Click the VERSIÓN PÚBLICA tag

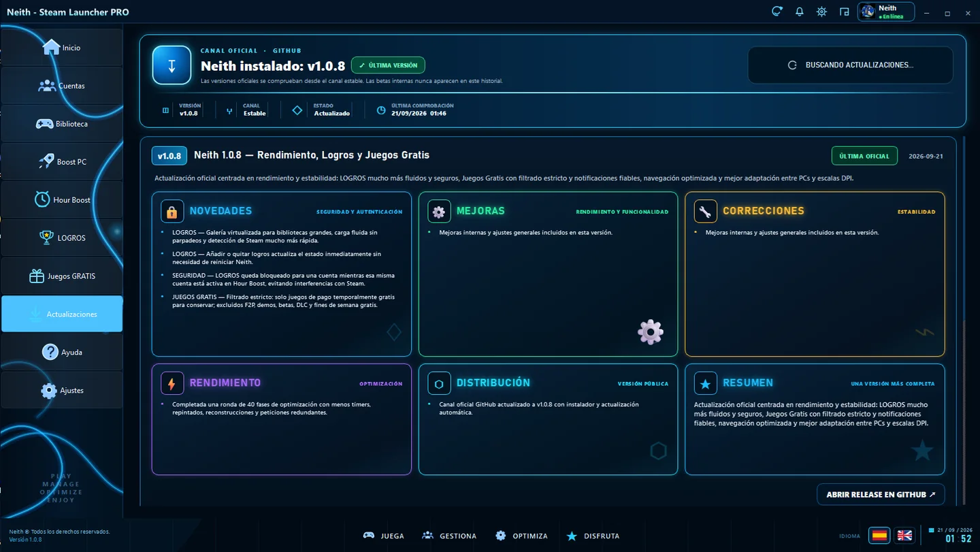[643, 384]
